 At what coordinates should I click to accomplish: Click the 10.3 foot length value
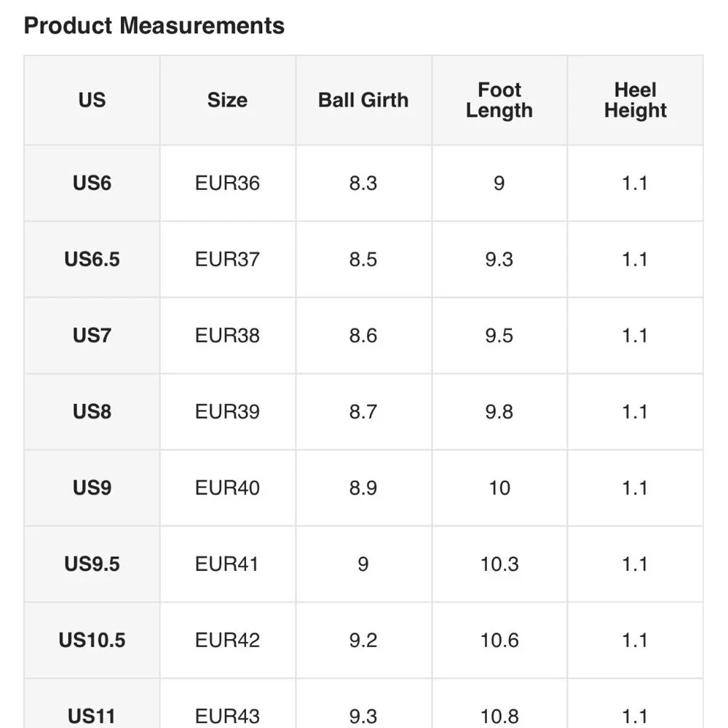499,564
